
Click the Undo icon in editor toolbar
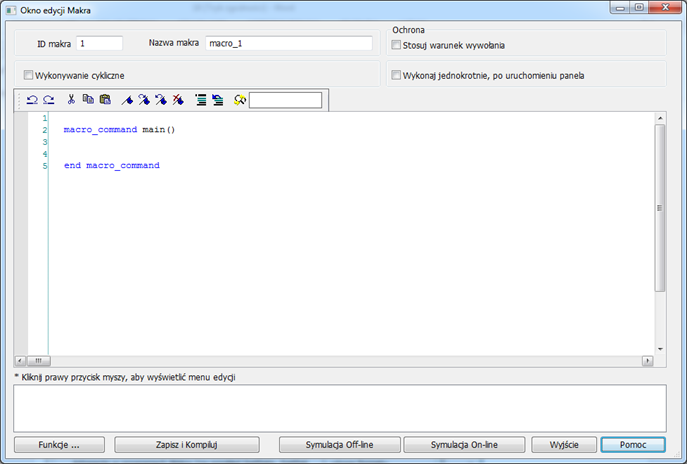click(x=32, y=100)
